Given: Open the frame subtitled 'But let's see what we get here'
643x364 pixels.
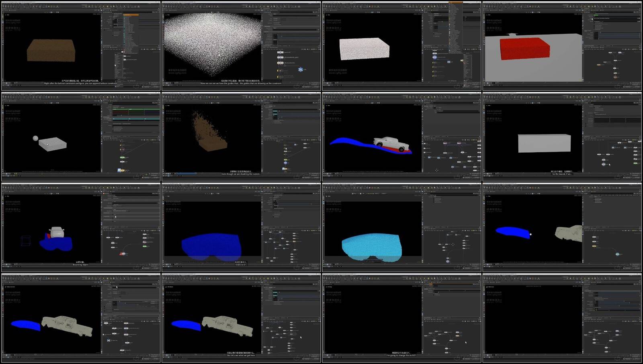Looking at the screenshot, I should click(x=241, y=318).
